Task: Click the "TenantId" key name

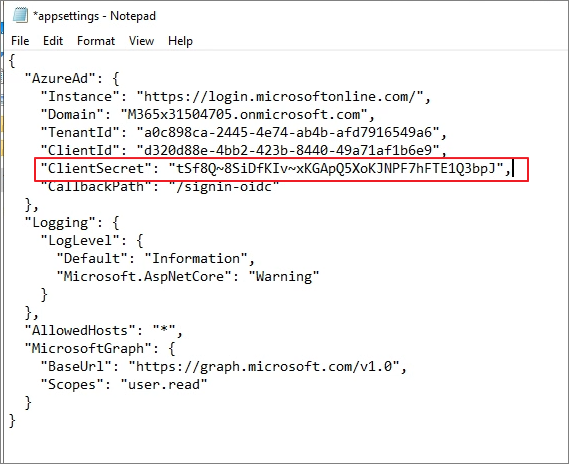Action: [x=80, y=132]
